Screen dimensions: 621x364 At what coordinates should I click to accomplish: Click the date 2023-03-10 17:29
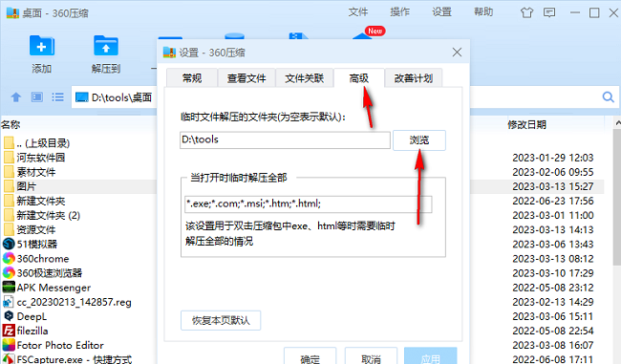coord(553,273)
